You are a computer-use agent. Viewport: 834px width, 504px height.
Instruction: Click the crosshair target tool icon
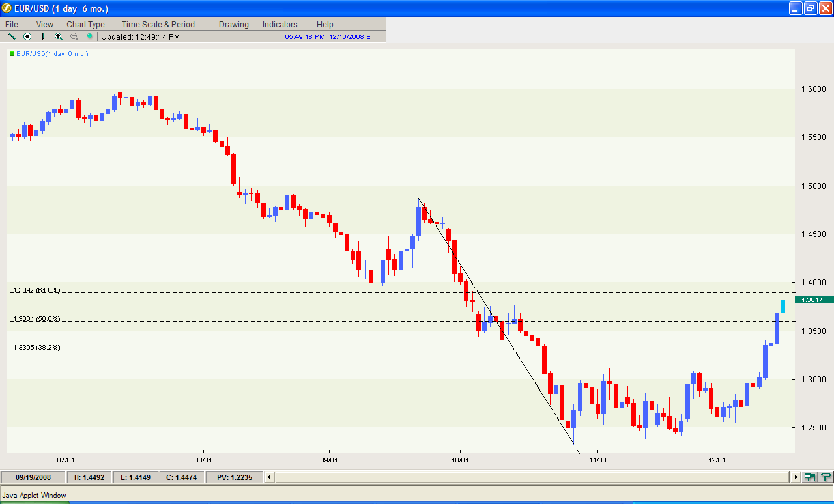tap(27, 36)
